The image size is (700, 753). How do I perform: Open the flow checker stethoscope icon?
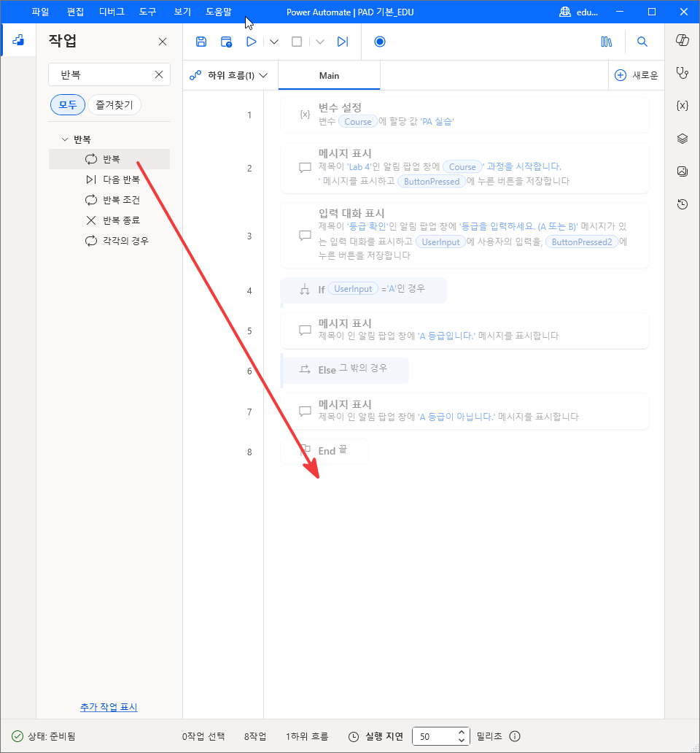click(x=682, y=73)
